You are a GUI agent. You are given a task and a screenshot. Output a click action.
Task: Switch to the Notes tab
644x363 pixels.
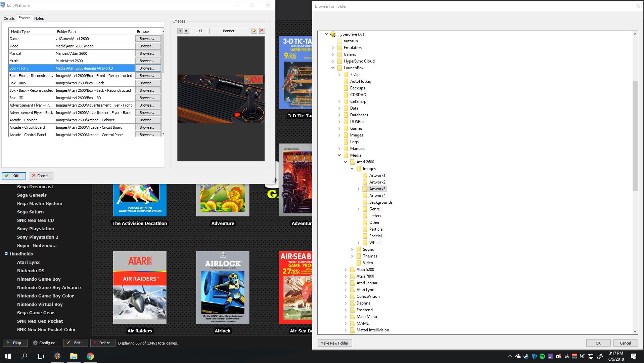click(39, 18)
